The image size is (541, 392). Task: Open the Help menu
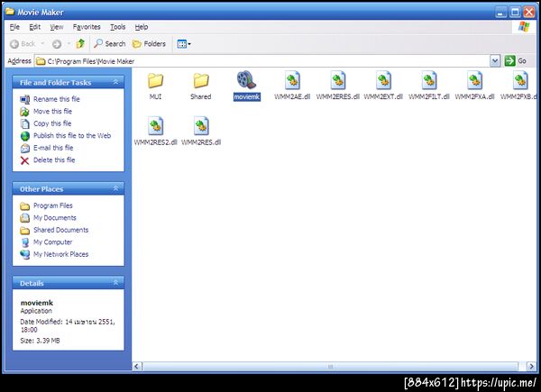(142, 27)
